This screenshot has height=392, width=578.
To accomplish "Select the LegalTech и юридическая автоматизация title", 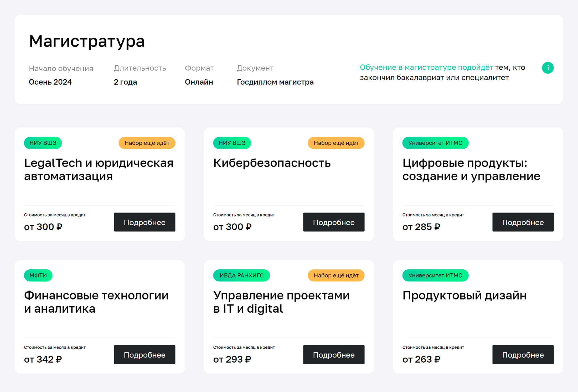I will 99,169.
